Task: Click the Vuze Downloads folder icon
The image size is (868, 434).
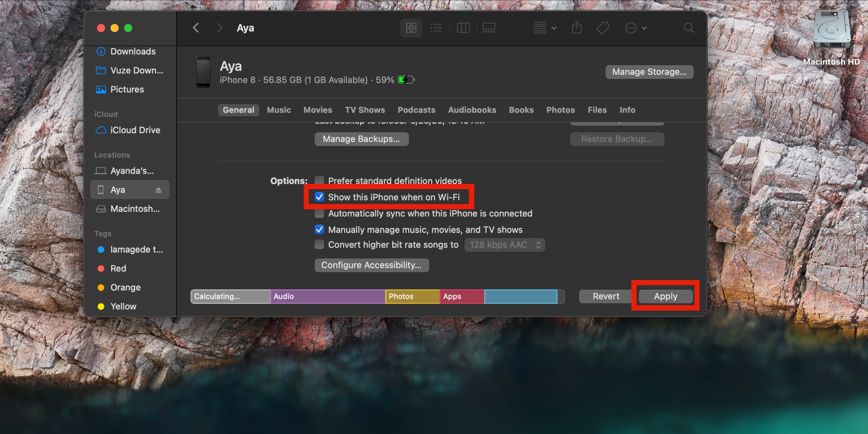Action: 101,70
